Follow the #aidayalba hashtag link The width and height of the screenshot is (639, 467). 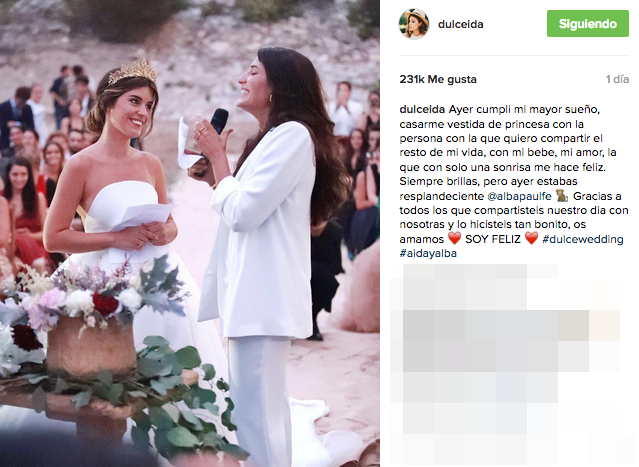tap(428, 253)
